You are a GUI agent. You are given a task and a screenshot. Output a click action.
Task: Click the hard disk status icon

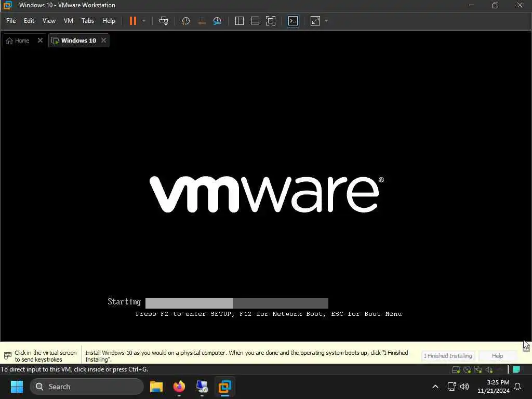(x=456, y=370)
